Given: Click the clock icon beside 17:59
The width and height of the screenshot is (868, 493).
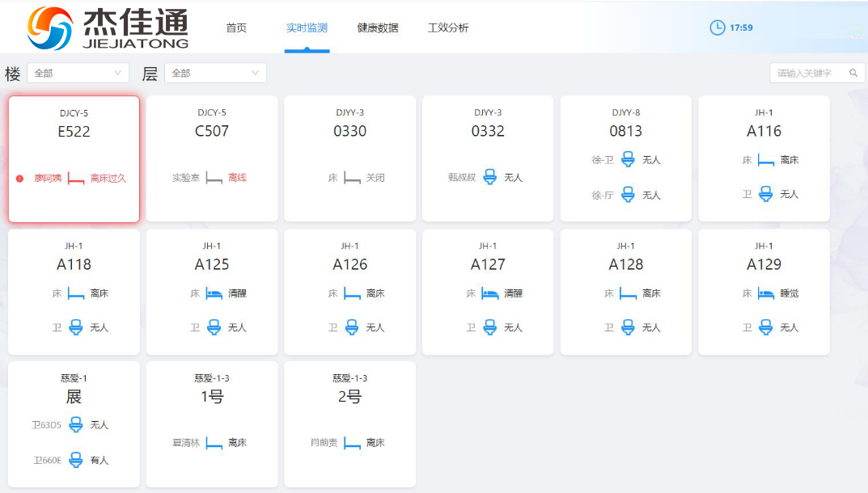Looking at the screenshot, I should pos(717,27).
